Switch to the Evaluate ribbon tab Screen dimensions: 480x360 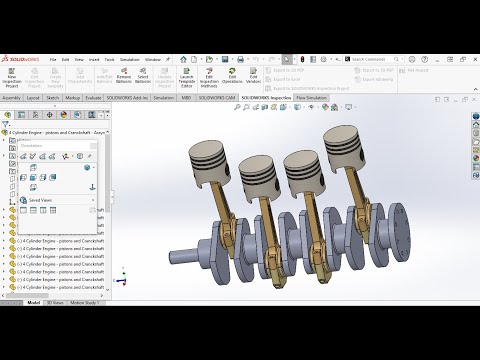[x=93, y=98]
